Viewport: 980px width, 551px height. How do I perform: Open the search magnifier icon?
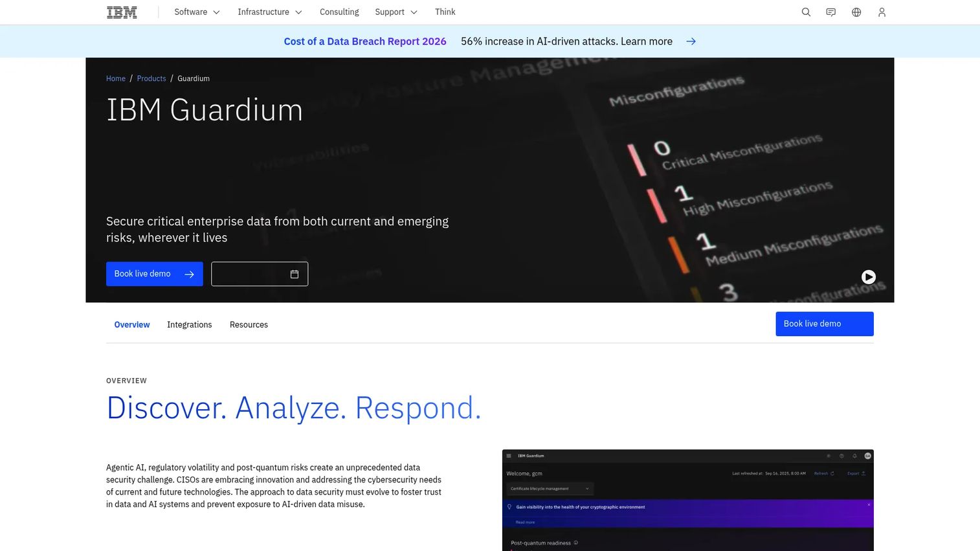tap(806, 12)
